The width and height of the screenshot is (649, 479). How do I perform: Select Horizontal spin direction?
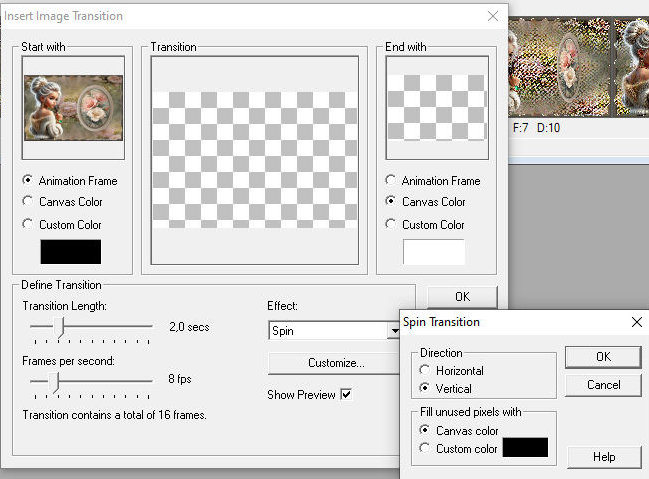[x=426, y=371]
